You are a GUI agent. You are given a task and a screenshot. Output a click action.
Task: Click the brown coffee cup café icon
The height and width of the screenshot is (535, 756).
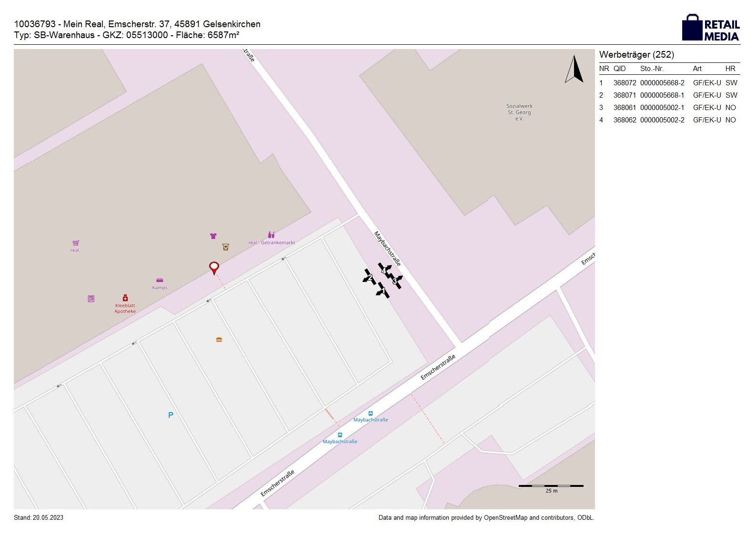click(x=226, y=247)
